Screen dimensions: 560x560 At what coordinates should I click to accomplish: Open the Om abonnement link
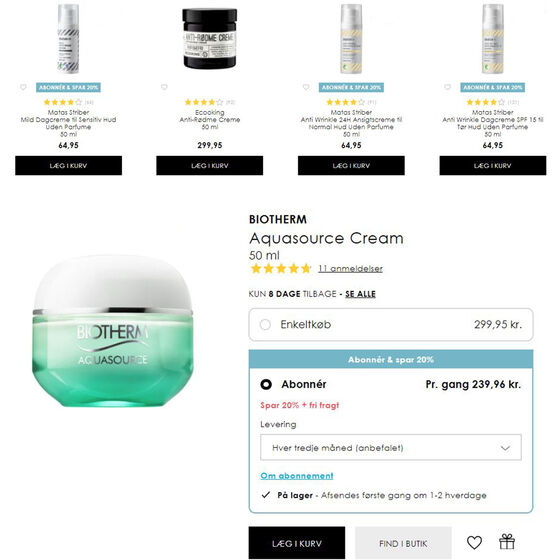pyautogui.click(x=297, y=476)
